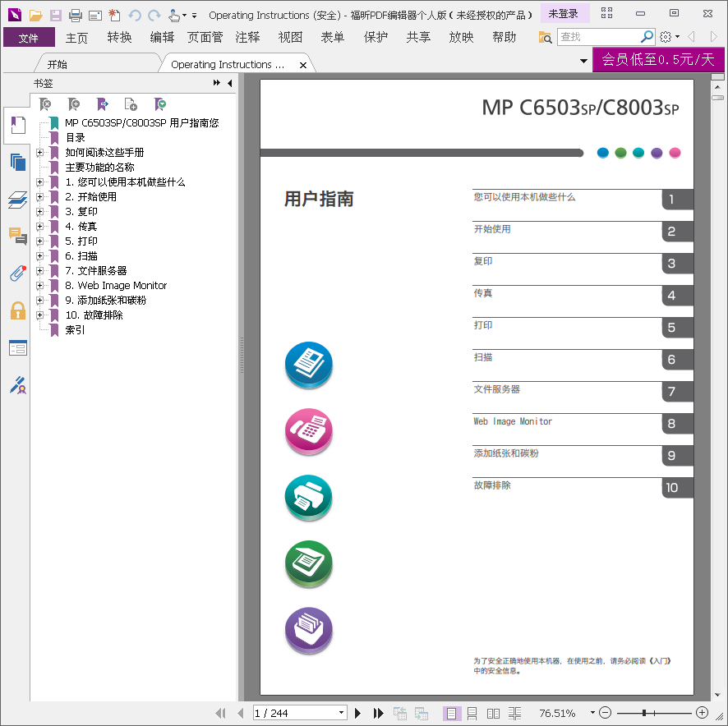Select continuous page view mode
Screen dimensions: 728x726
[x=472, y=713]
